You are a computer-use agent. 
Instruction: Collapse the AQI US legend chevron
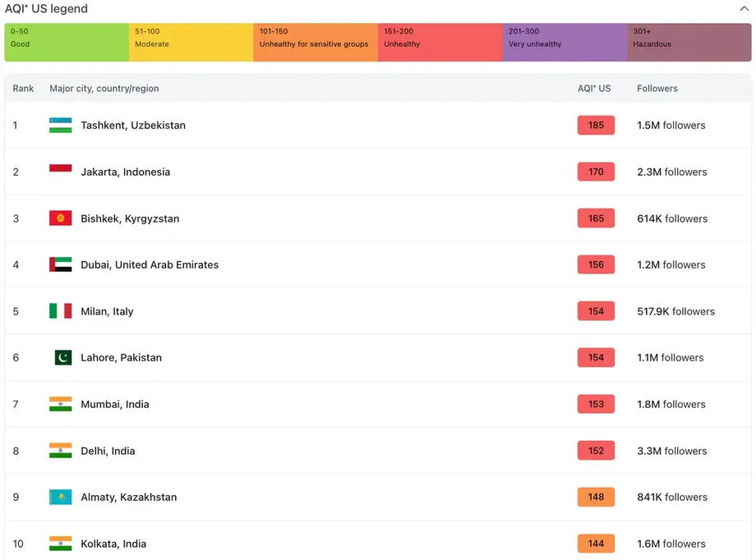744,9
